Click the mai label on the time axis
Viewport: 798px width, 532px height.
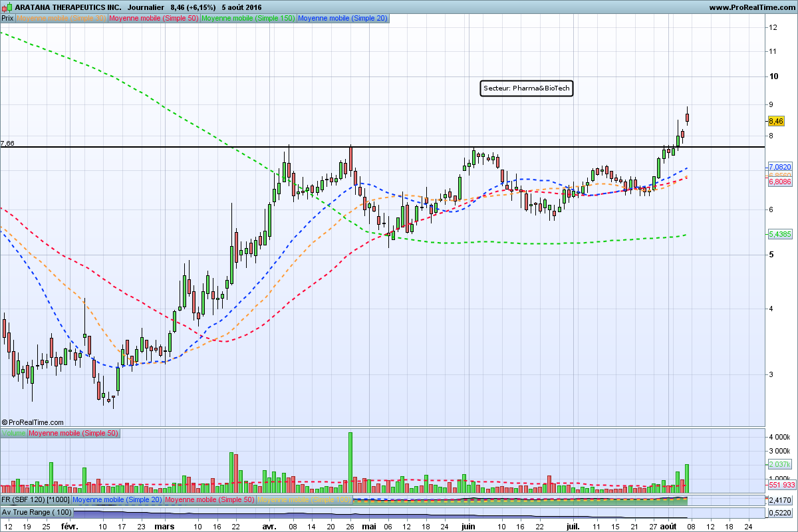(x=369, y=525)
